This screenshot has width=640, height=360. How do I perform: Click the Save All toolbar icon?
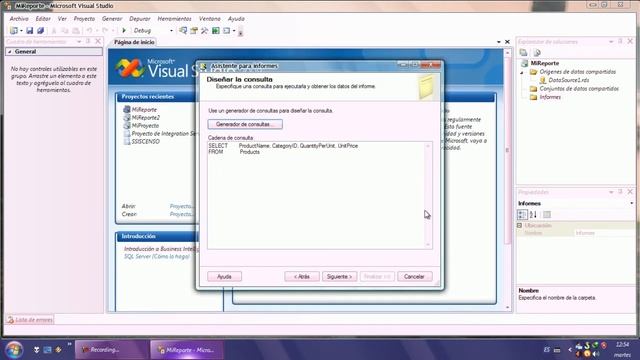(x=40, y=31)
